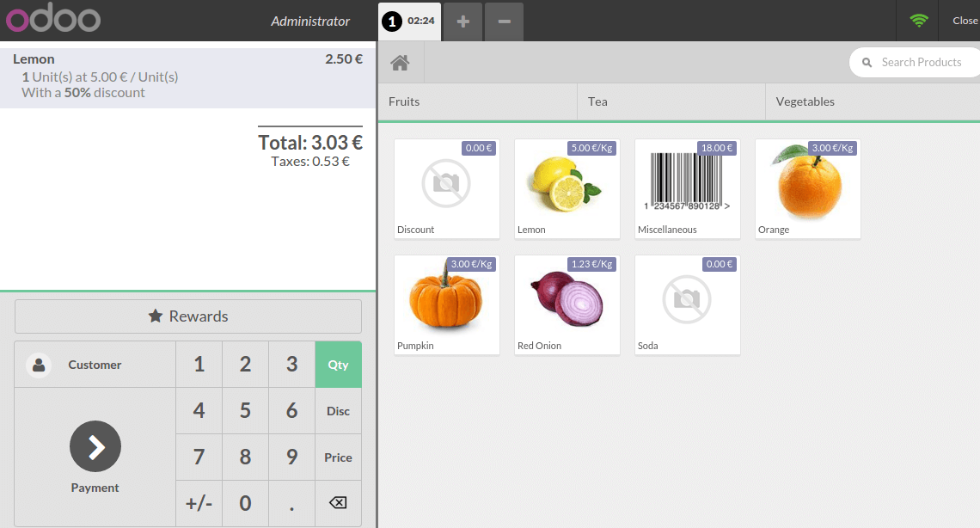Switch numpad to Disc mode
Viewport: 980px width, 528px height.
click(x=338, y=410)
